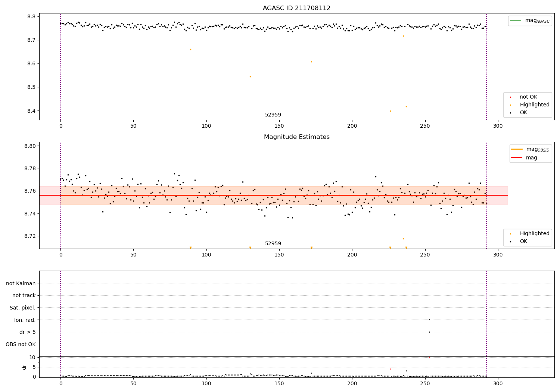The width and height of the screenshot is (560, 392).
Task: Click the 8.8 y-tick in top plot
Action: (31, 17)
